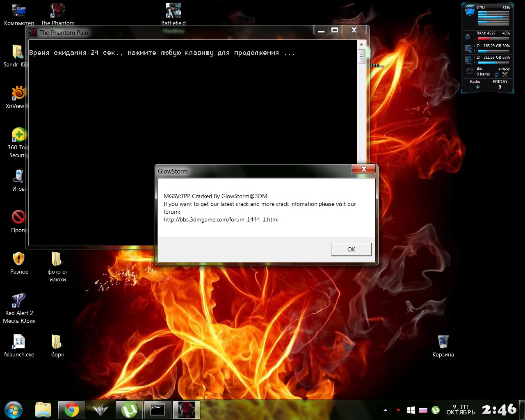Click the C: drive usage bar
The height and width of the screenshot is (420, 525).
493,51
